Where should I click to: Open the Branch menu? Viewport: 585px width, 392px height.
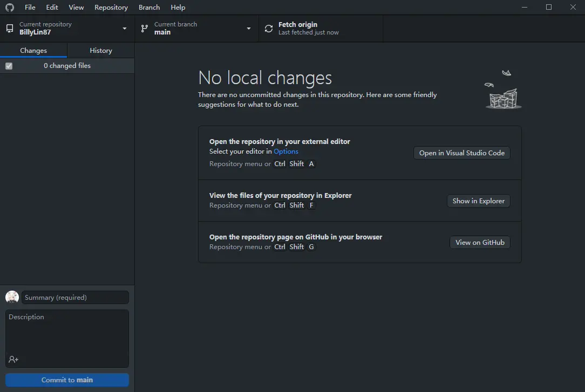point(149,7)
